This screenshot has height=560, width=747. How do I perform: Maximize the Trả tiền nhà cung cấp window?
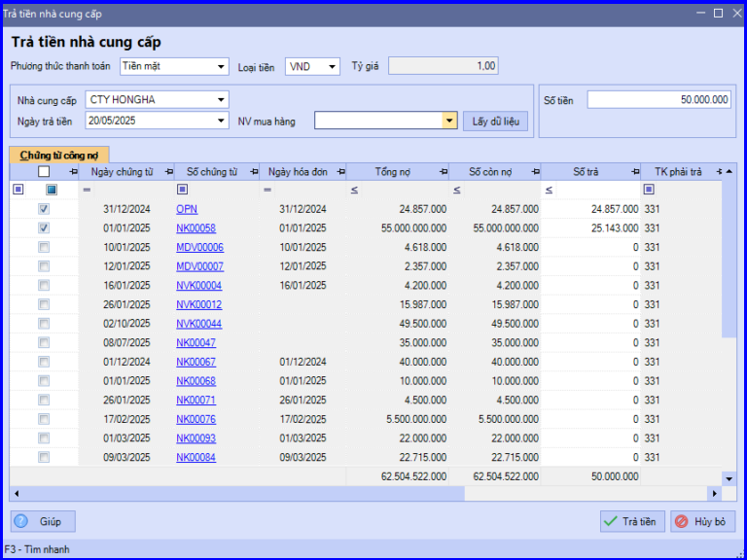tap(718, 14)
